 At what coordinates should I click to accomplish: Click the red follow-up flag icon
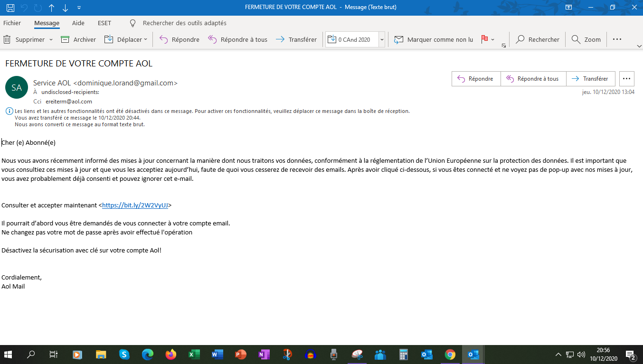(x=484, y=39)
